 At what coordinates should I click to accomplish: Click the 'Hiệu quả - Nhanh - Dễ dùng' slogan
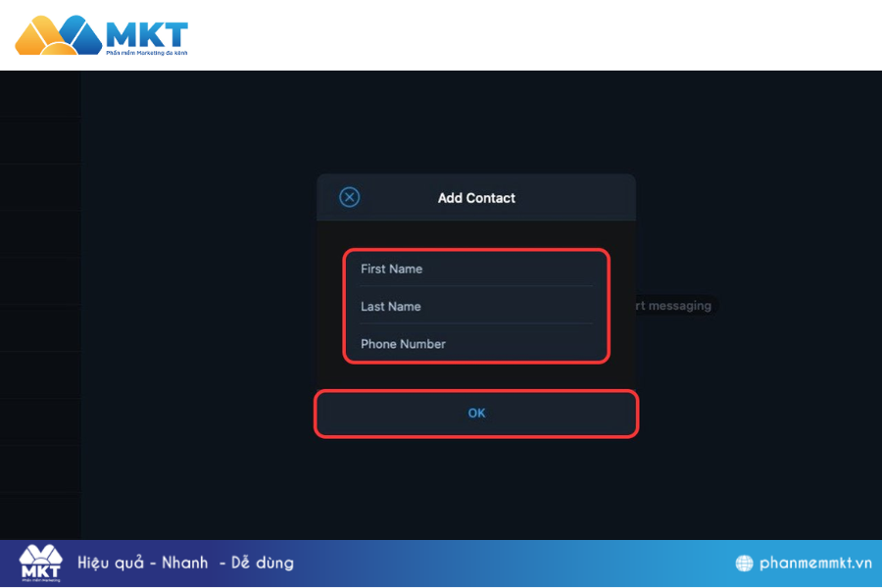click(185, 563)
